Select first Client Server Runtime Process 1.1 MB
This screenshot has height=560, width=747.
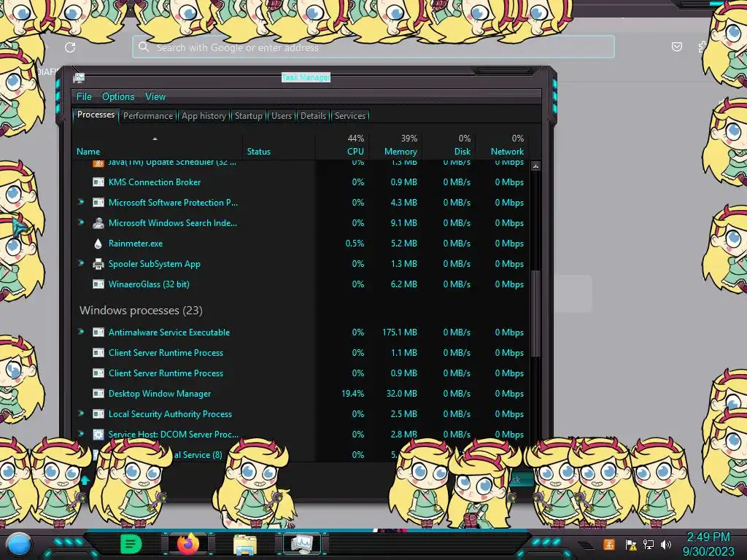166,353
